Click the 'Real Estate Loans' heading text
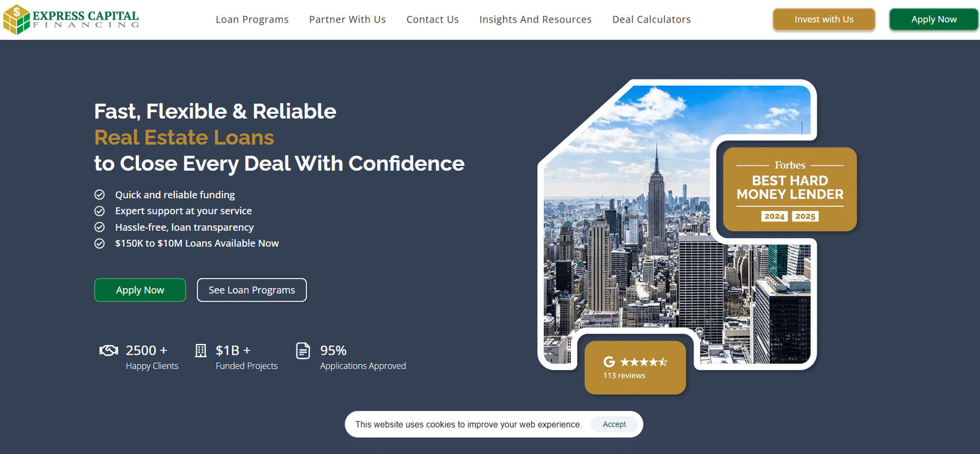 184,138
